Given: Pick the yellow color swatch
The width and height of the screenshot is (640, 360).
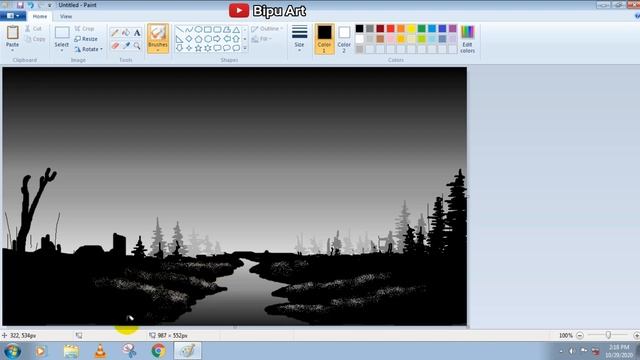Looking at the screenshot, I should tap(411, 28).
